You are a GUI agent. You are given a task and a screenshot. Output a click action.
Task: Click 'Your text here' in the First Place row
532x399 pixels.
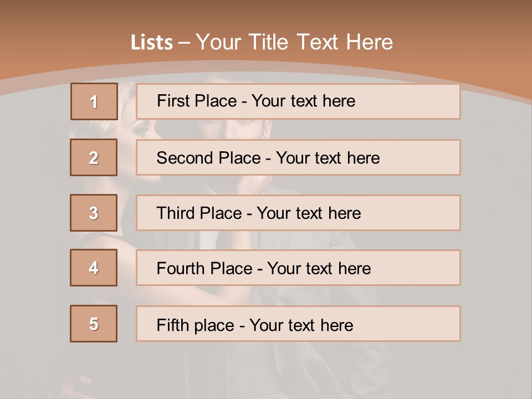coord(303,101)
